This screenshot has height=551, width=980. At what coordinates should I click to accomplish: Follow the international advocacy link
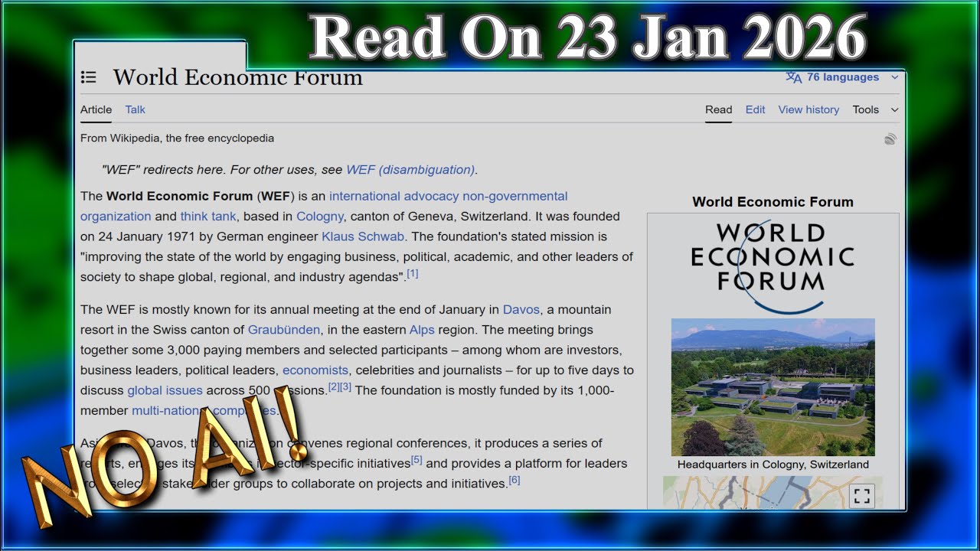pyautogui.click(x=394, y=196)
